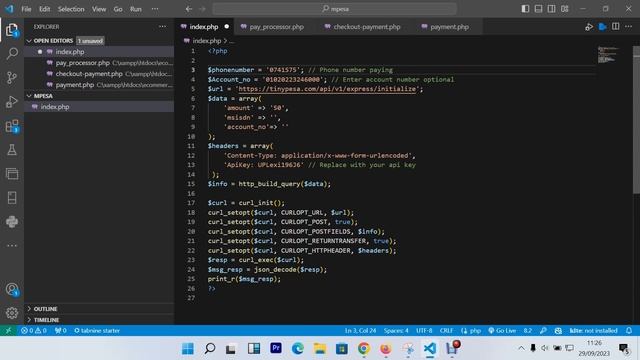
Task: Open the remote window indicator in status bar
Action: (8, 331)
